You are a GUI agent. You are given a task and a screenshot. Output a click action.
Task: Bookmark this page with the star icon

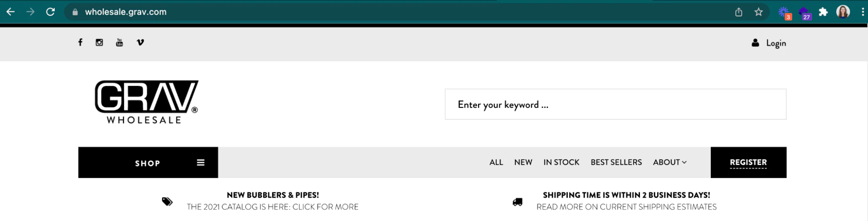coord(759,12)
